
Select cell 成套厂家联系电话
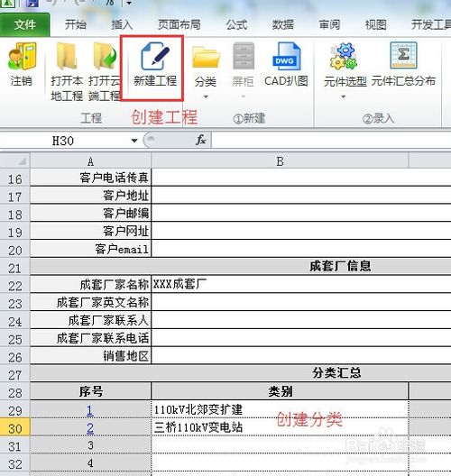coord(90,338)
